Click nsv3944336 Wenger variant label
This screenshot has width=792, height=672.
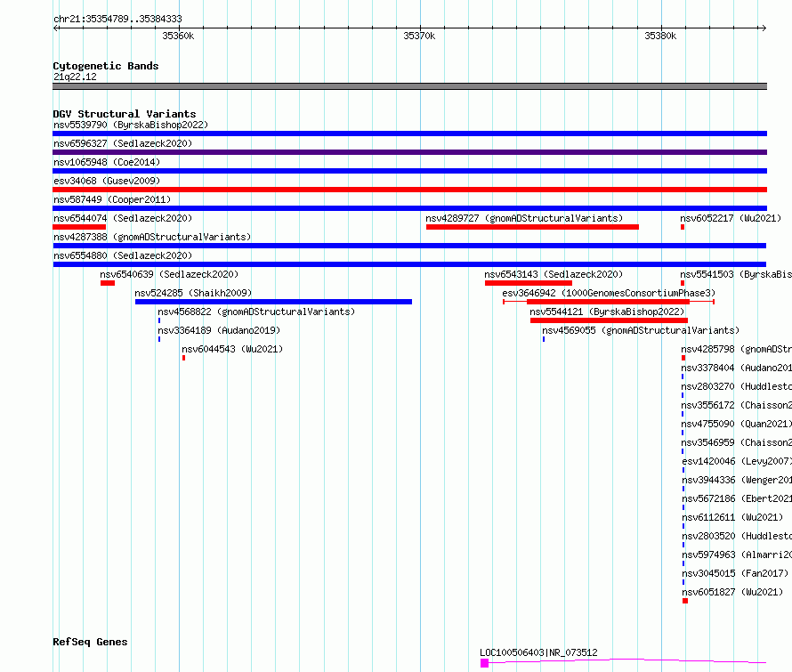click(737, 480)
